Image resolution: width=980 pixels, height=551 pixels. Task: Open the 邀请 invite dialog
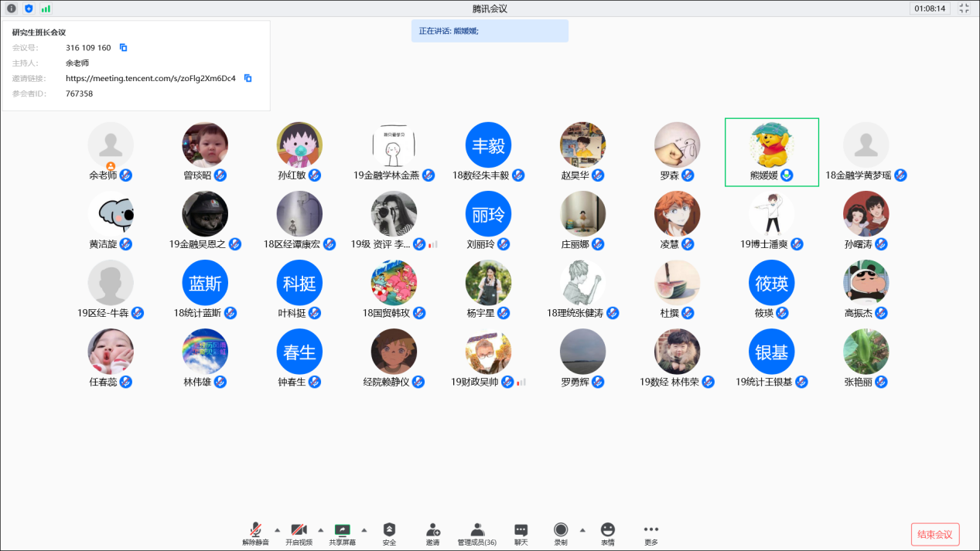[x=433, y=533]
